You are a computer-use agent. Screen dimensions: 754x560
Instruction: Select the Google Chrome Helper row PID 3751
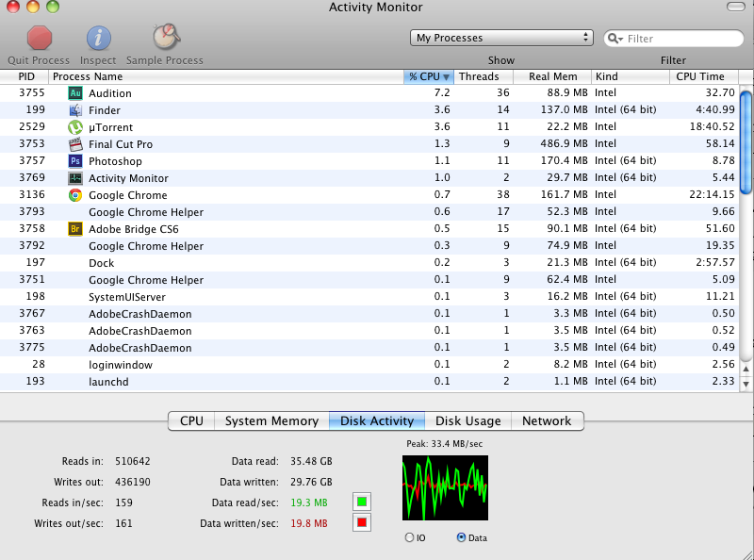[x=369, y=279]
